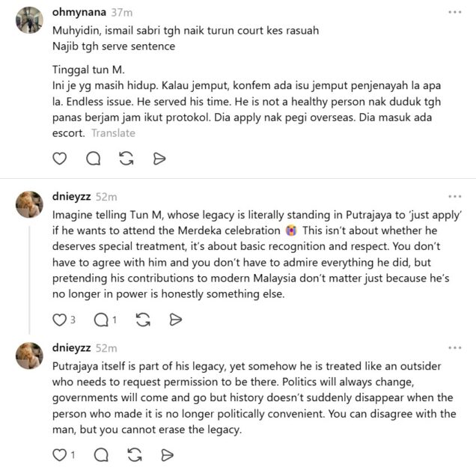Repost the 'Imagine telling Tun M' post

(x=143, y=320)
